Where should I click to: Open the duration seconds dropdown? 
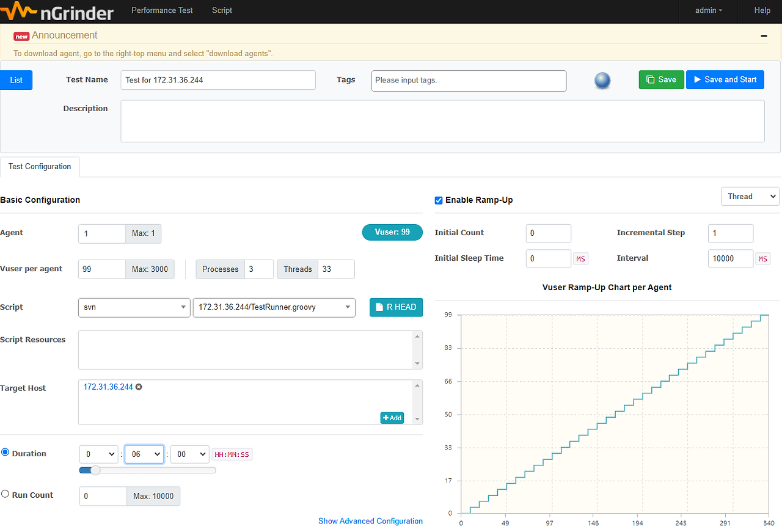[x=189, y=454]
